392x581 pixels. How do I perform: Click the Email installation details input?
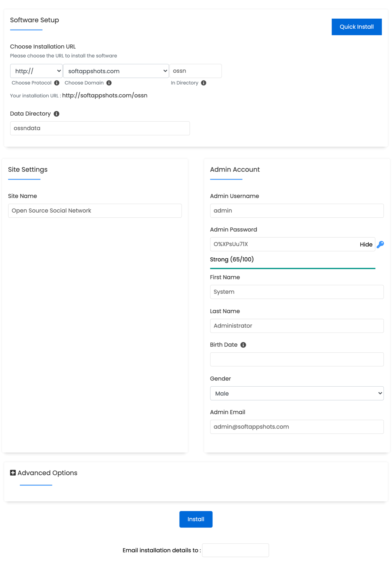coord(235,550)
